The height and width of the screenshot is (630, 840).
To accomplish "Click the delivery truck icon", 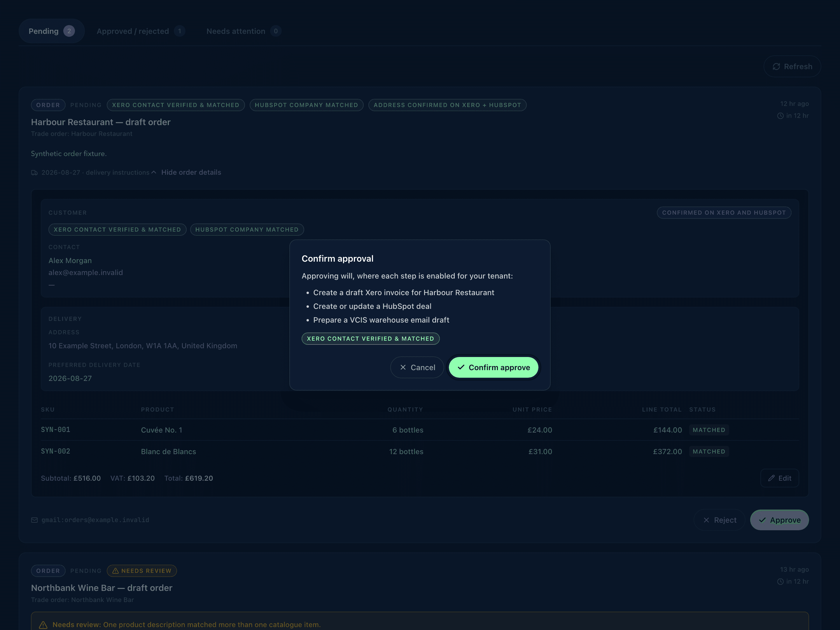I will point(34,173).
